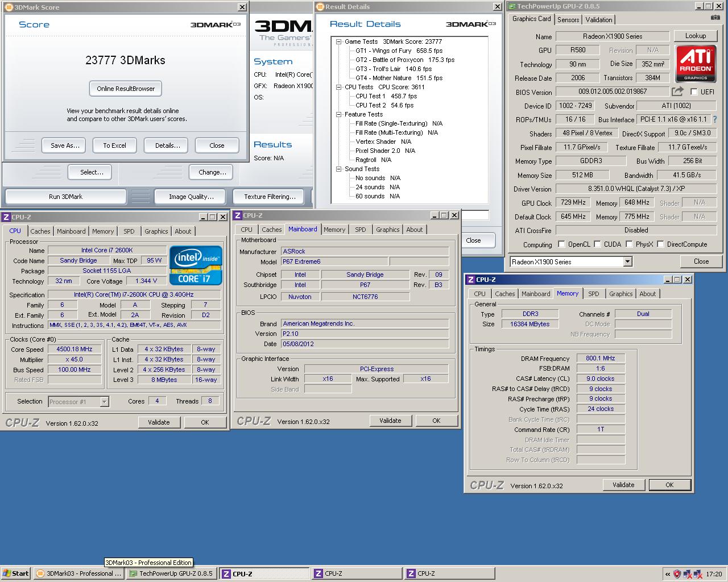
Task: Click Validate in CPU-Z Memory window
Action: 623,485
